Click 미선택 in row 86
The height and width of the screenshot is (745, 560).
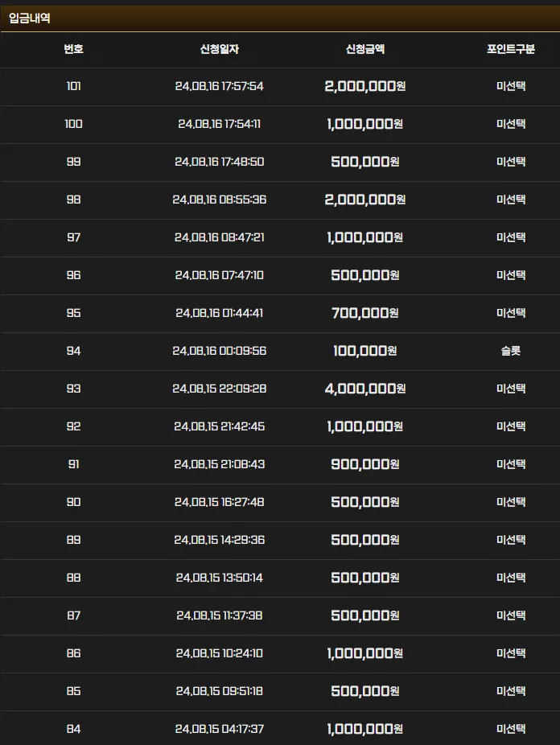[511, 653]
